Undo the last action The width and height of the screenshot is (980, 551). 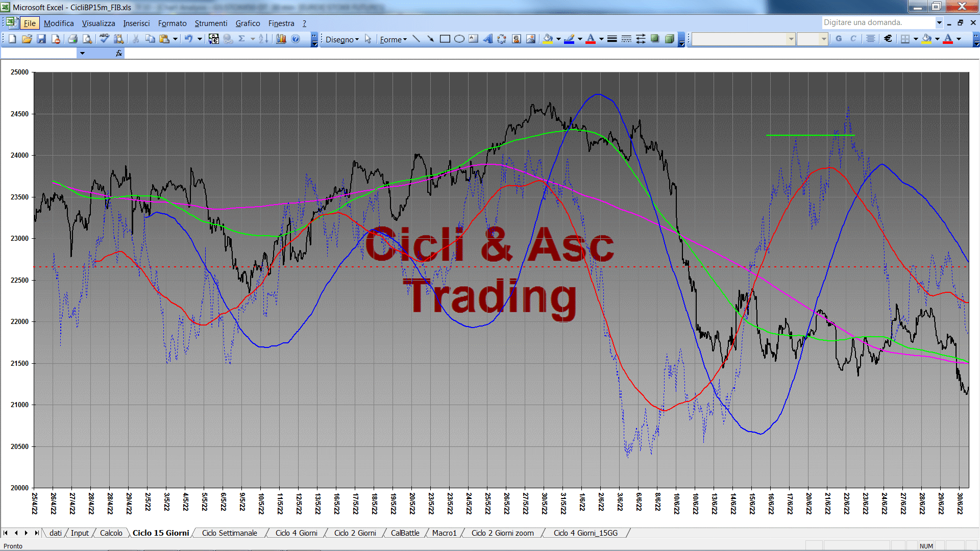tap(188, 39)
